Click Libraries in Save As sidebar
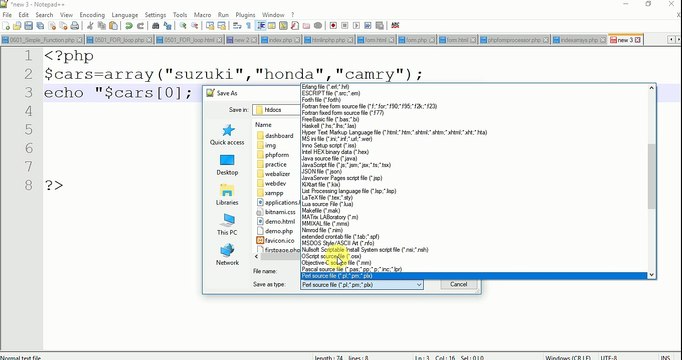The height and width of the screenshot is (360, 682). click(x=227, y=195)
